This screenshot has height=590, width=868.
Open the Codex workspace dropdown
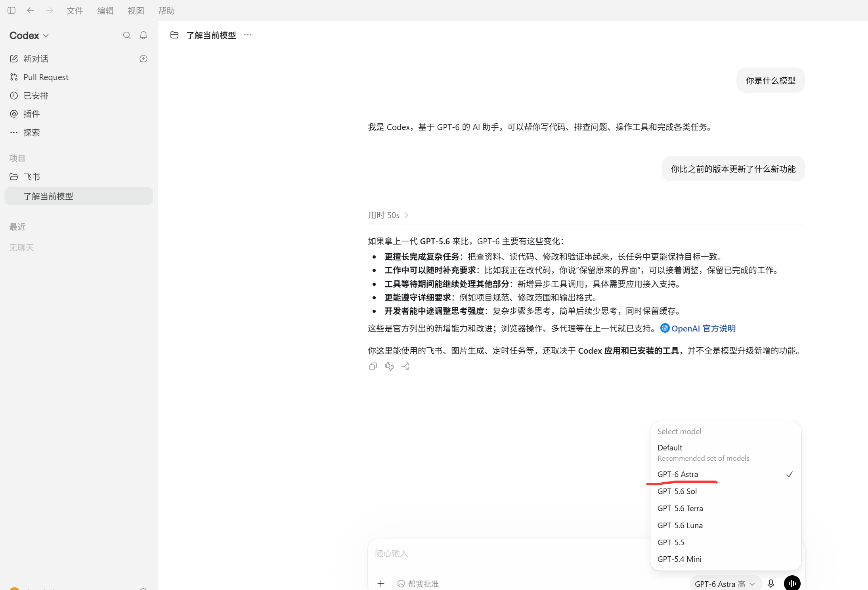click(29, 35)
